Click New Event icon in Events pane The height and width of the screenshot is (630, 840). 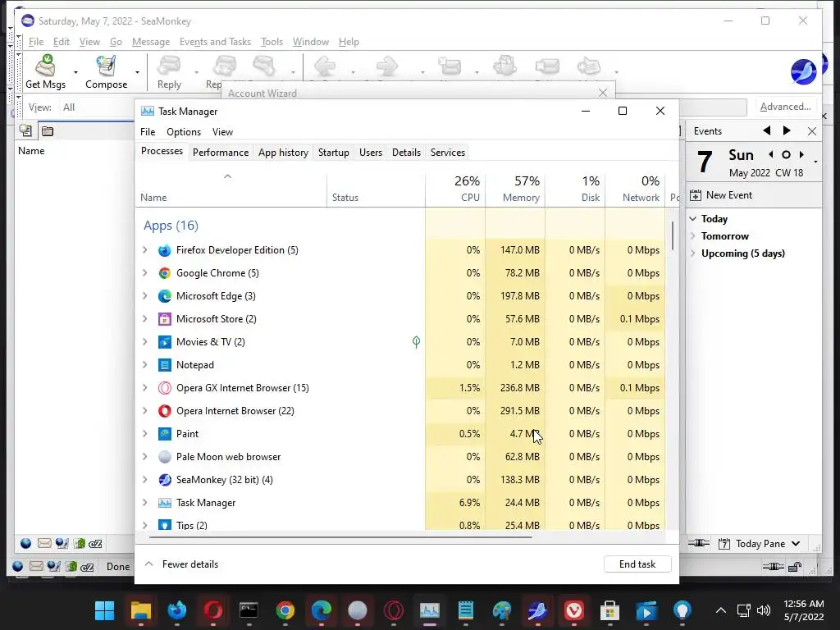[x=696, y=195]
